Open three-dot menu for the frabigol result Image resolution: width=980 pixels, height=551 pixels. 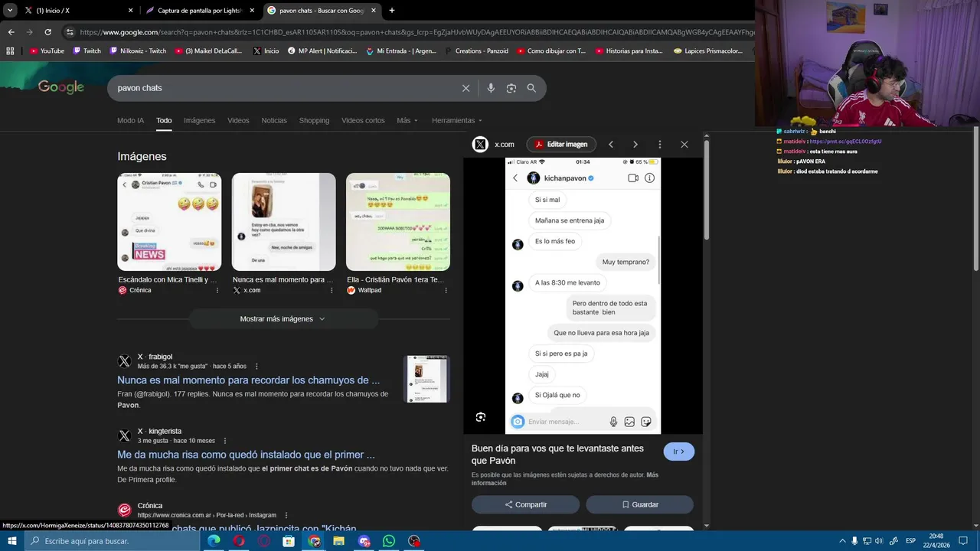click(x=256, y=367)
